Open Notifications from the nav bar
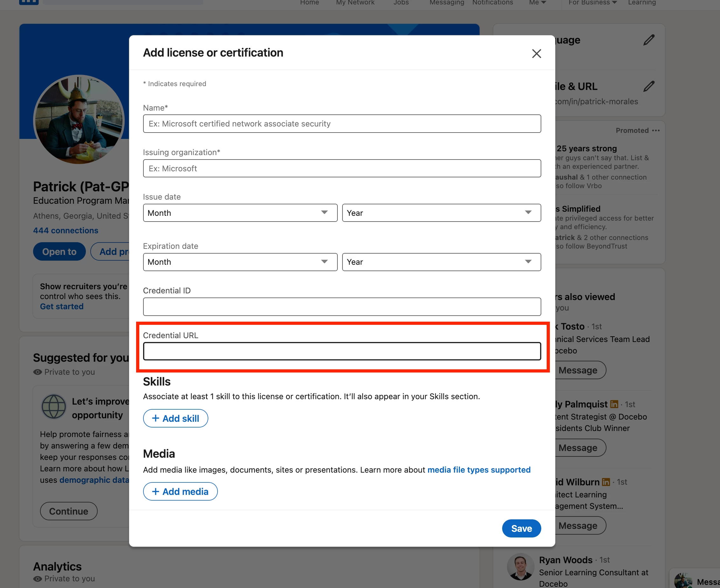The image size is (720, 588). [x=492, y=2]
